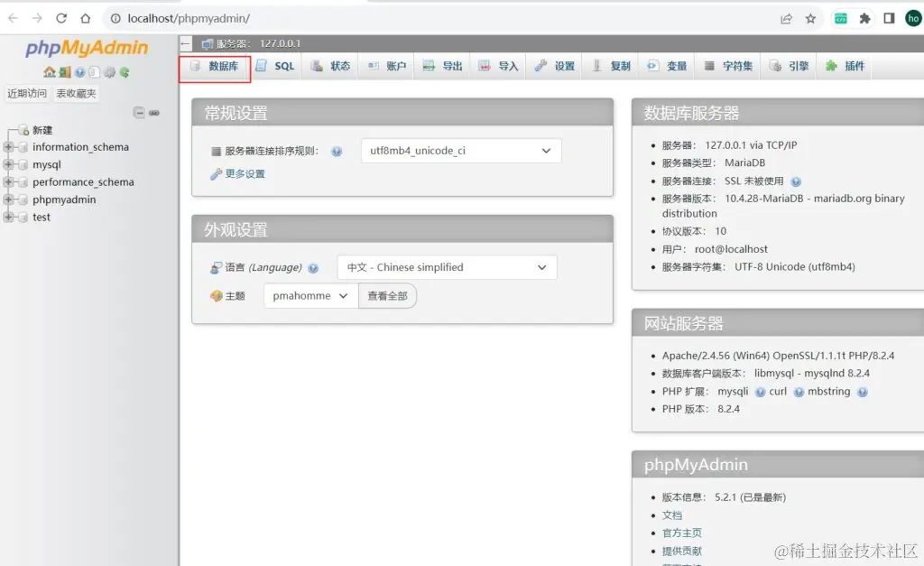Open browser extensions puzzle icon

click(x=864, y=18)
